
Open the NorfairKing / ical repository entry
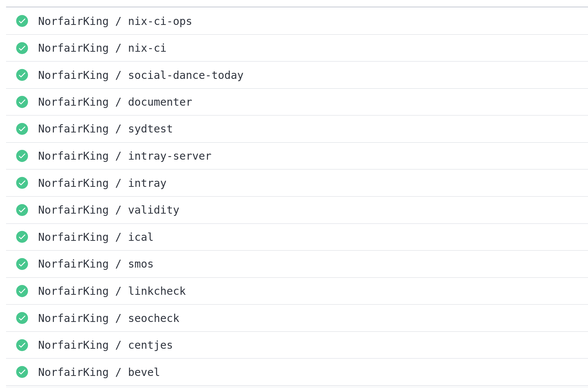[x=96, y=237]
